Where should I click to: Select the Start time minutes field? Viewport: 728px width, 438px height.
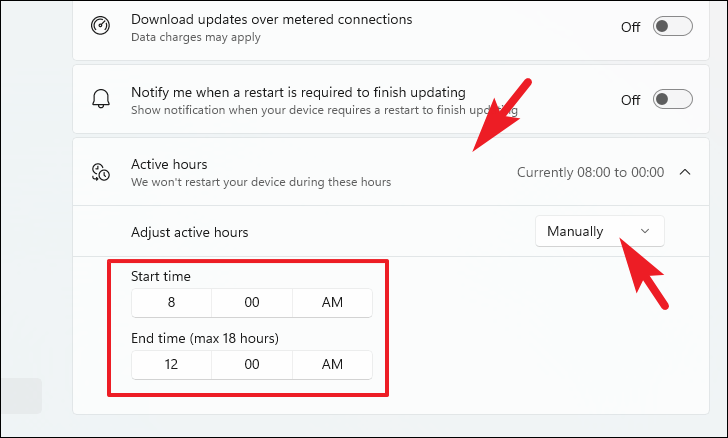[252, 302]
